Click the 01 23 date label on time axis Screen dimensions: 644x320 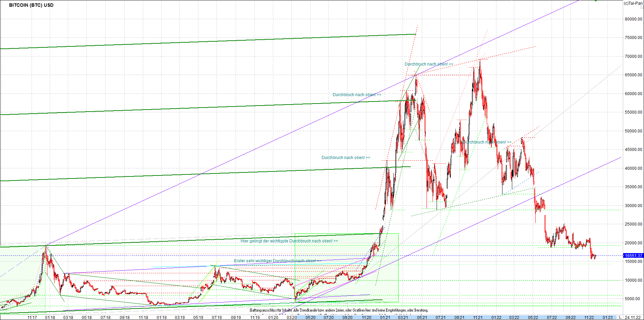click(x=607, y=317)
